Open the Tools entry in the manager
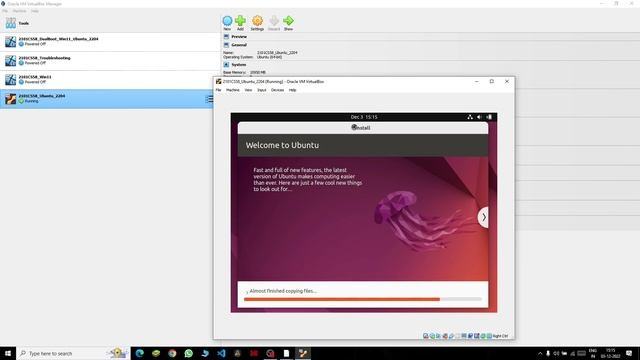Image resolution: width=640 pixels, height=360 pixels. point(110,23)
